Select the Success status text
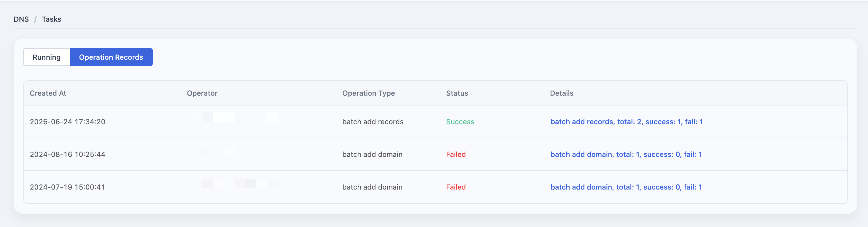 (460, 122)
